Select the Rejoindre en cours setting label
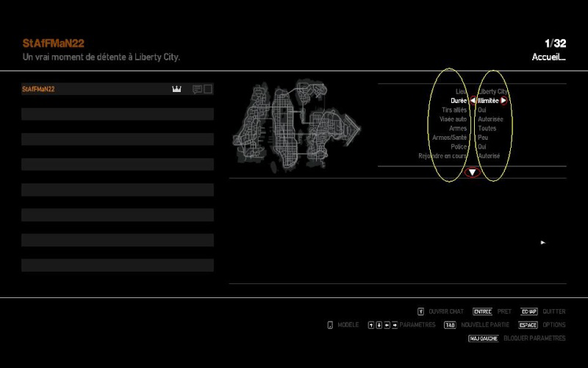The width and height of the screenshot is (588, 368). (x=442, y=156)
